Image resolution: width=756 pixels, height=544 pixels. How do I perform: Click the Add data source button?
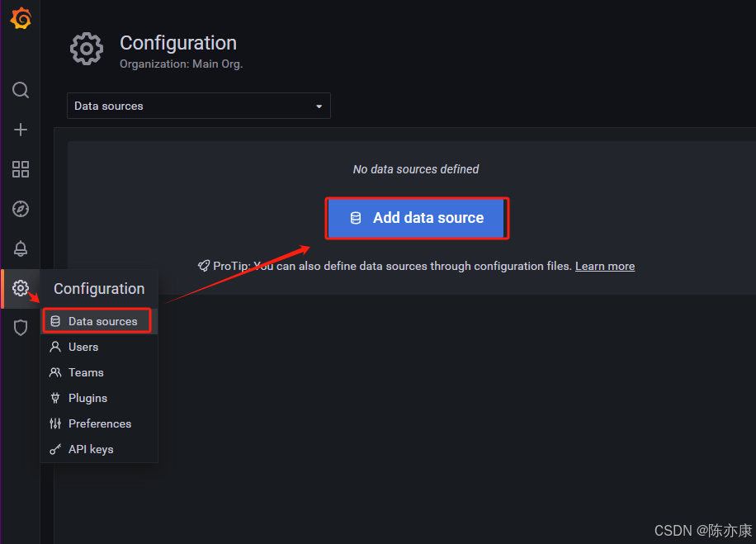tap(417, 218)
